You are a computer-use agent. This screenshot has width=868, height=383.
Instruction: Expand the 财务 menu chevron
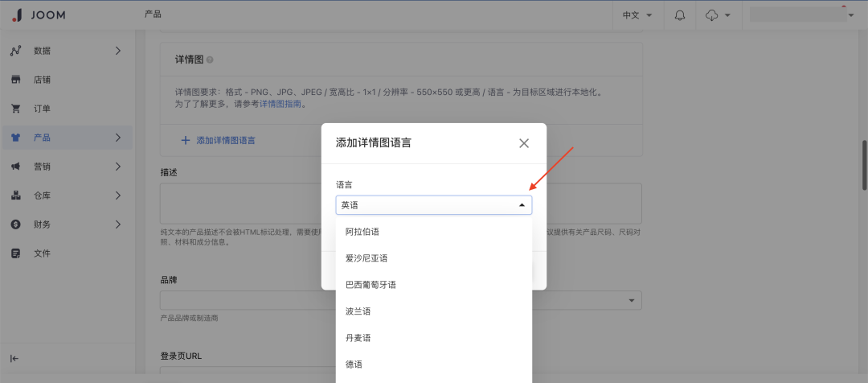(117, 224)
